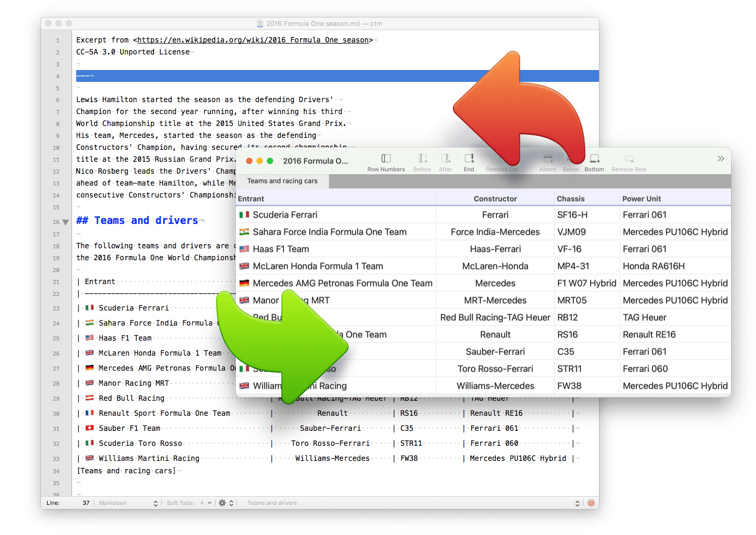The width and height of the screenshot is (756, 535).
Task: Select the Force India-Mercedes constructor cell
Action: tap(495, 232)
